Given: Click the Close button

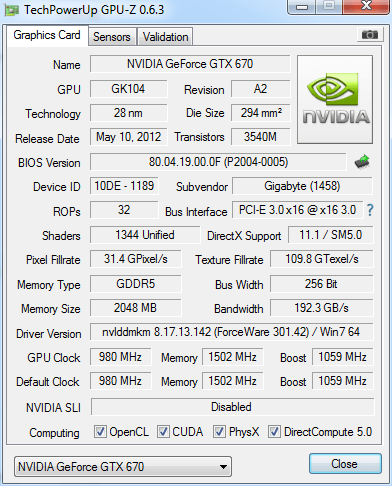Looking at the screenshot, I should (x=345, y=464).
